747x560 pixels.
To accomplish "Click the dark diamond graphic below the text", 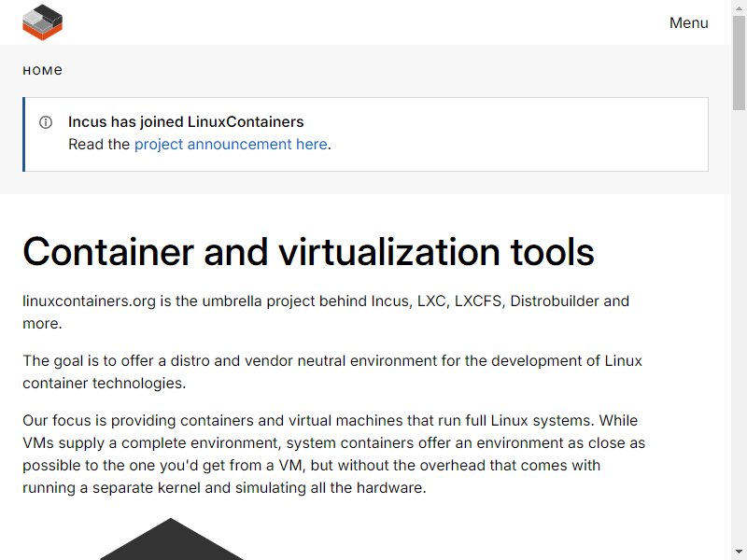I will (171, 539).
